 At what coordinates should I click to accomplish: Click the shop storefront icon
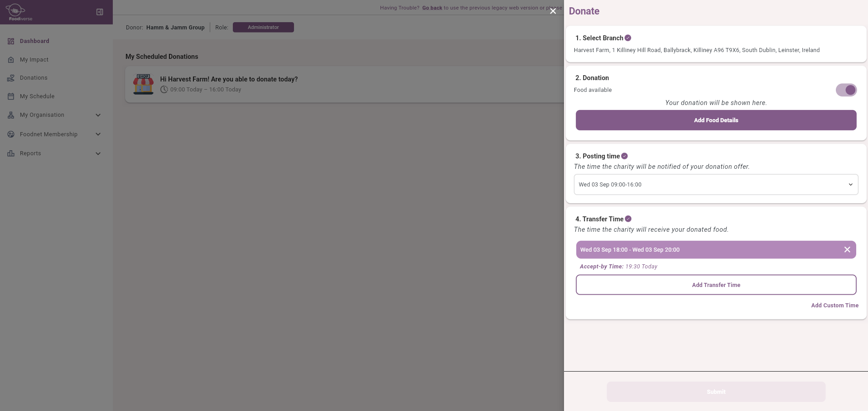point(143,84)
